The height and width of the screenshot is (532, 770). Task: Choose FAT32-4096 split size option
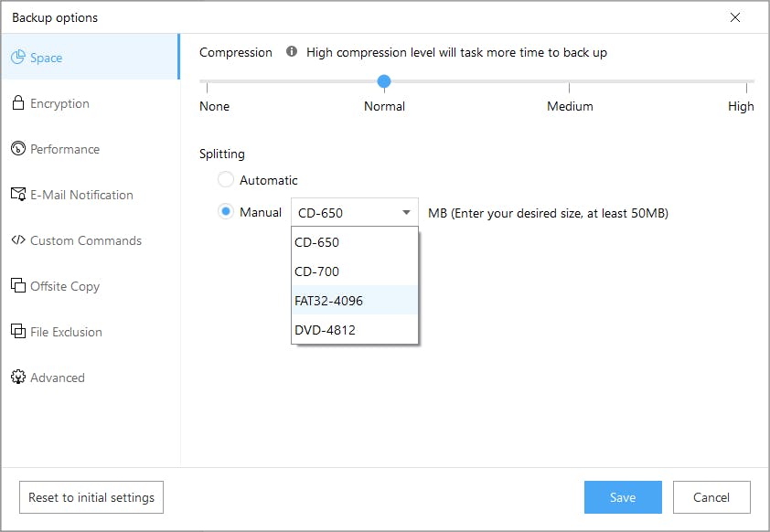click(329, 301)
